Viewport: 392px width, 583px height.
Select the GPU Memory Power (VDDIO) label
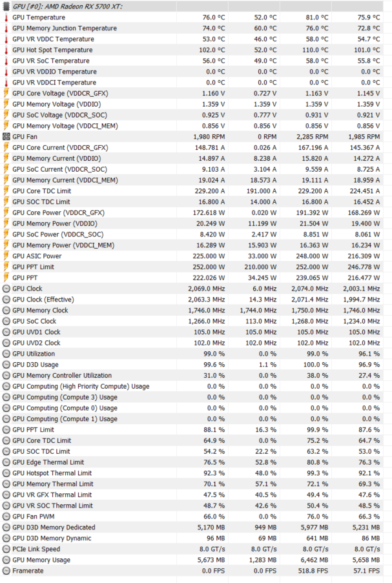tap(55, 224)
